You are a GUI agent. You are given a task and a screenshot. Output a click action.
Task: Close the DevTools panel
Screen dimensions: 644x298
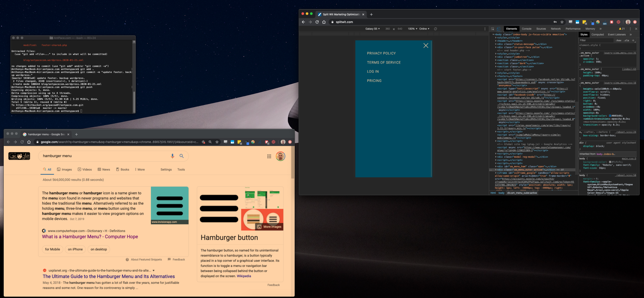coord(636,29)
